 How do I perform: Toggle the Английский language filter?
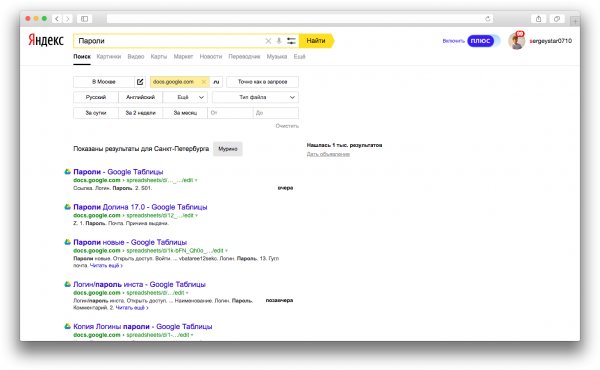(x=140, y=97)
